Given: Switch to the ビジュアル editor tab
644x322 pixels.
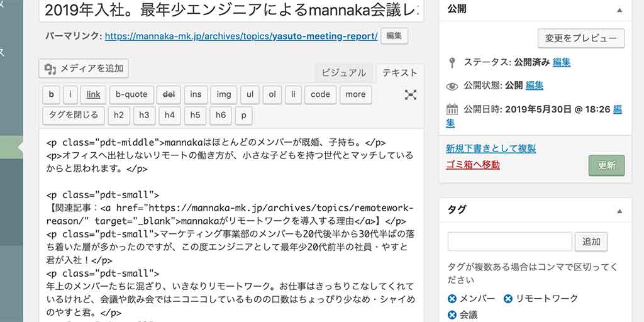Looking at the screenshot, I should tap(343, 73).
